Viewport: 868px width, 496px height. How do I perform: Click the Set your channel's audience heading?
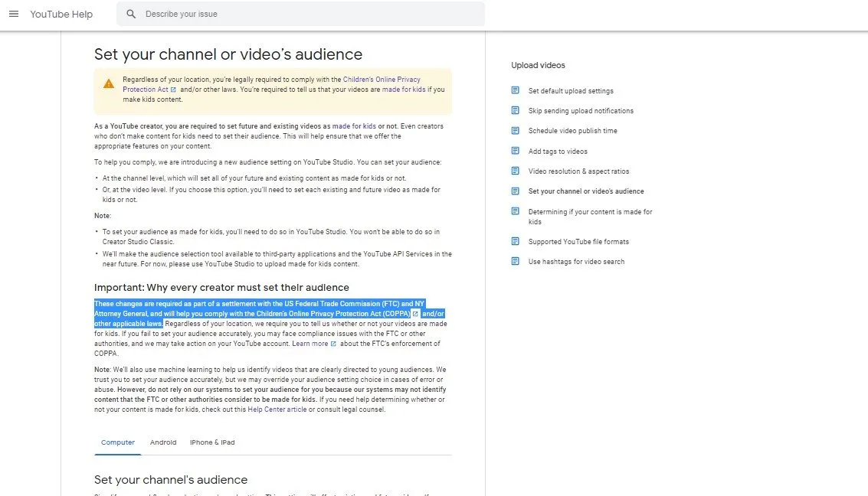(x=171, y=480)
